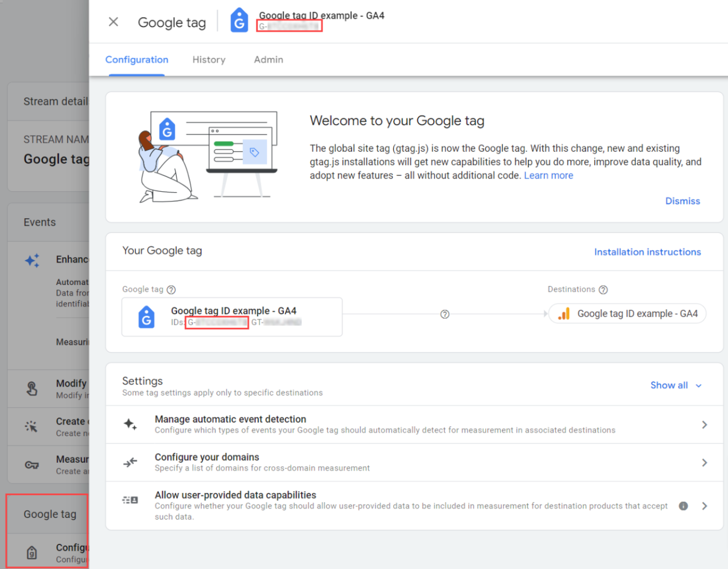Select the Google tag section heading in background
The image size is (728, 569).
[x=50, y=515]
